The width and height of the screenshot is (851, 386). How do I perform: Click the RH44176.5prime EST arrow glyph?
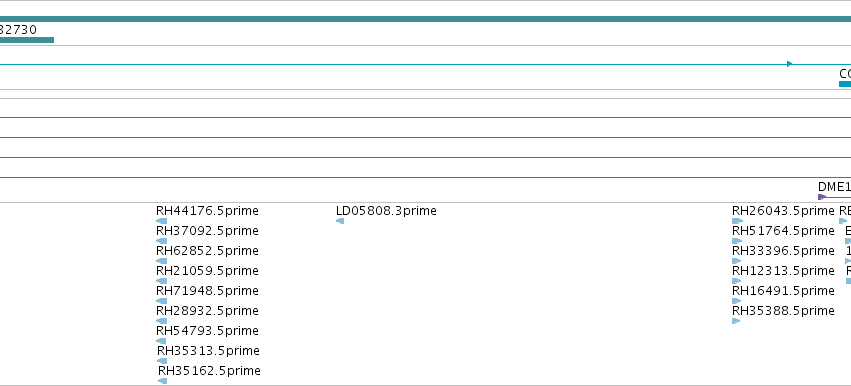(x=161, y=221)
